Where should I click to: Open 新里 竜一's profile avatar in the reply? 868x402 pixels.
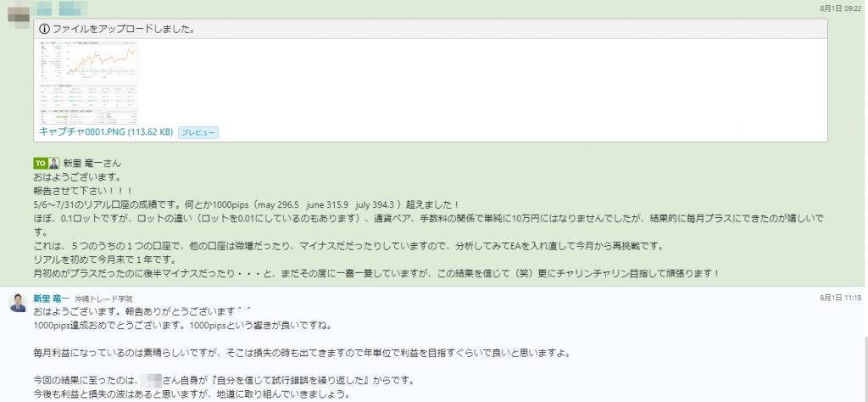point(18,303)
